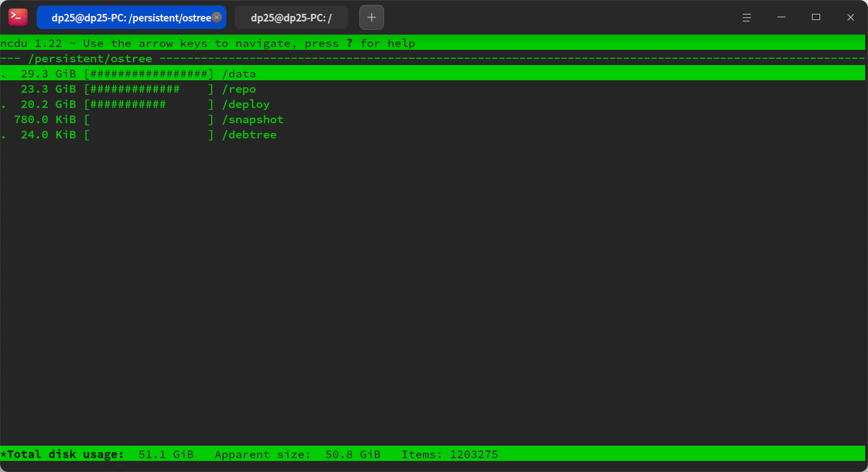
Task: Click the Total disk usage 51.1 GiB entry
Action: 97,454
